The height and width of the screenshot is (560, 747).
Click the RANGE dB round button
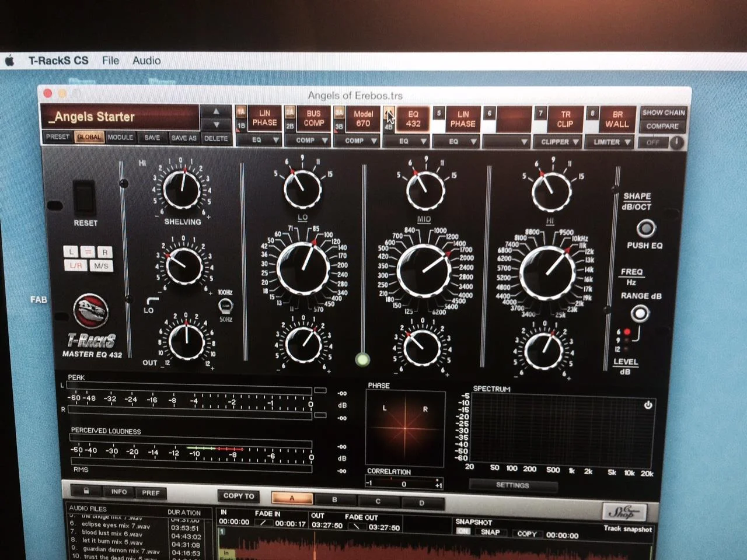point(640,314)
